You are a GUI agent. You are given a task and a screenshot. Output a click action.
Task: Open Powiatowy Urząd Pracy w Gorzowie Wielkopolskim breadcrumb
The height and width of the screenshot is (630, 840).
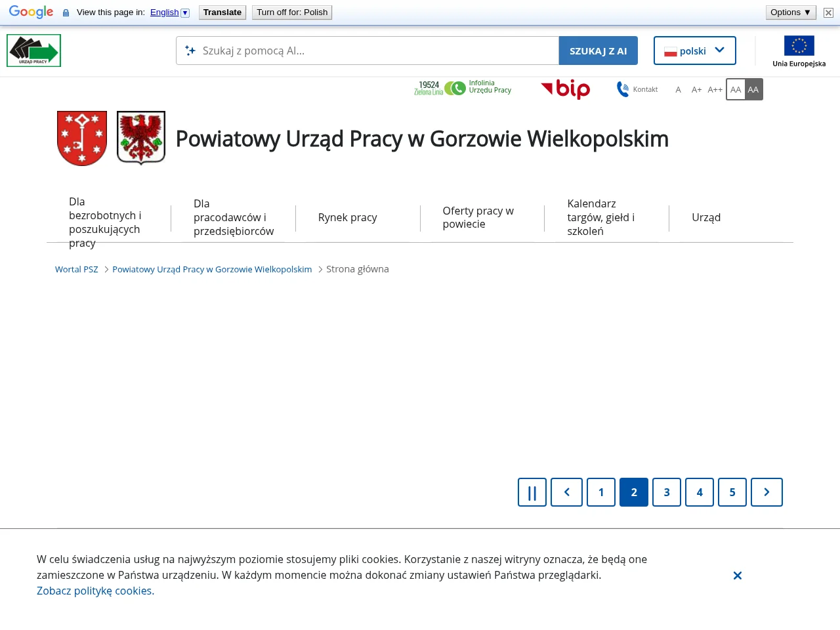212,269
